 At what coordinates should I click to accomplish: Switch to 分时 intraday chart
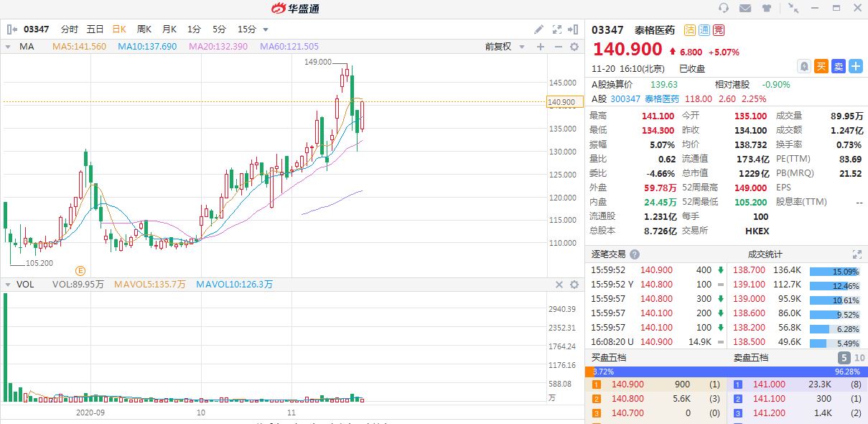pyautogui.click(x=70, y=29)
